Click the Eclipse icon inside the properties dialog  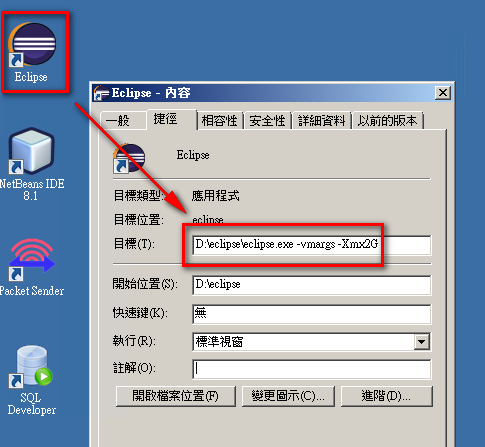(x=129, y=158)
